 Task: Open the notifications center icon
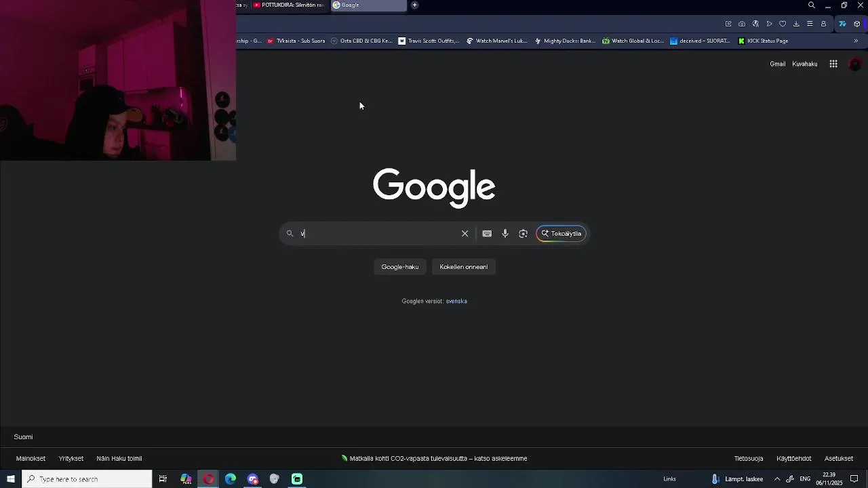tap(854, 479)
